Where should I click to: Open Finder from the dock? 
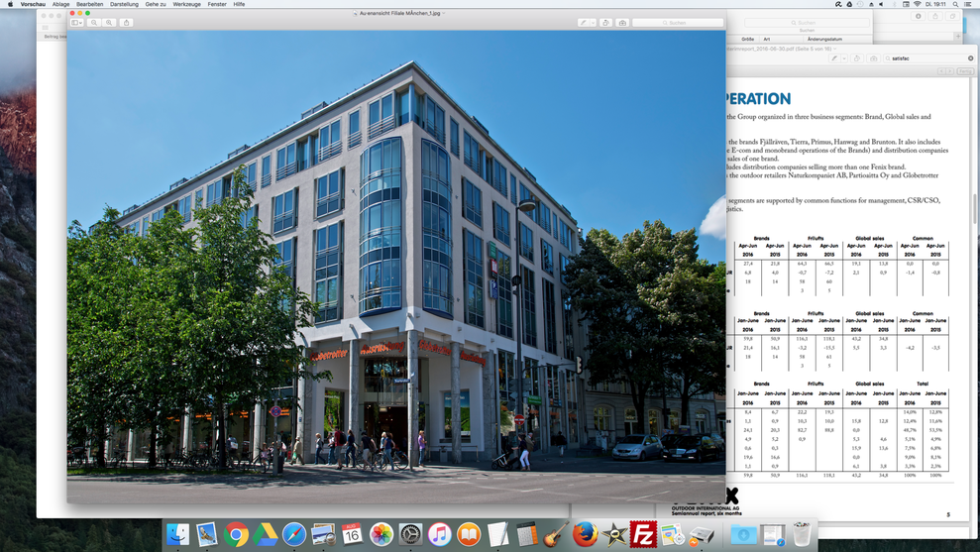coord(177,534)
